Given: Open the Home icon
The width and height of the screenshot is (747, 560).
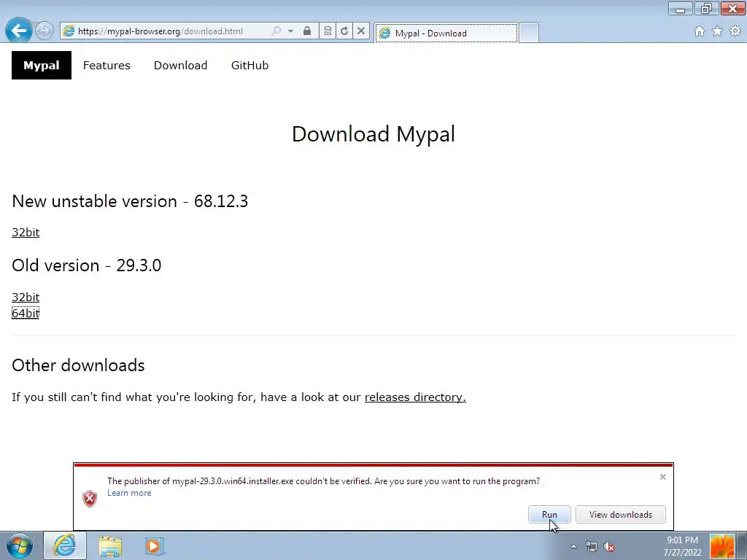Looking at the screenshot, I should pos(700,31).
